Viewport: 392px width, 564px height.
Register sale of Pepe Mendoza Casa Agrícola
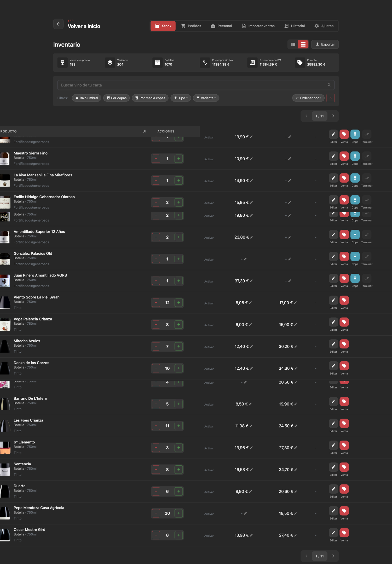coord(344,511)
